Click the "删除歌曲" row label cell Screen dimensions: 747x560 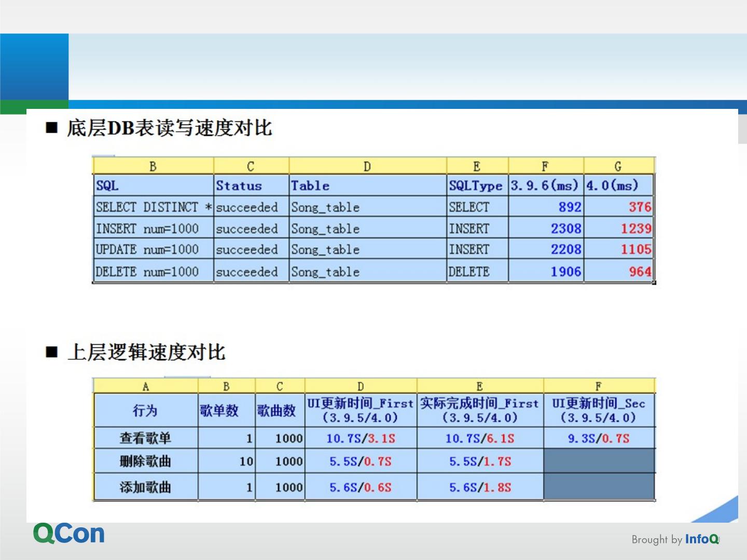[x=146, y=461]
